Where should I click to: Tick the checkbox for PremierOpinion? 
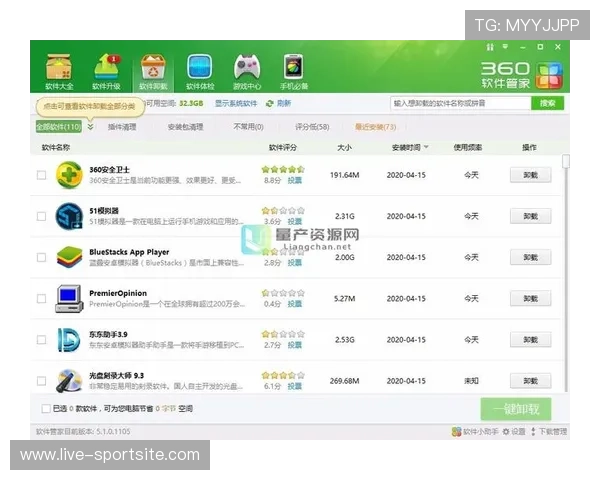point(41,299)
